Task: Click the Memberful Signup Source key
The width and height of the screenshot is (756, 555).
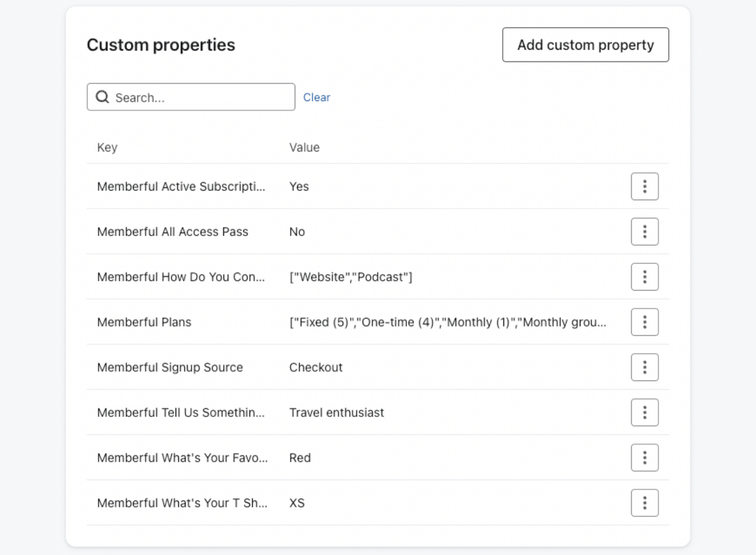Action: point(170,368)
